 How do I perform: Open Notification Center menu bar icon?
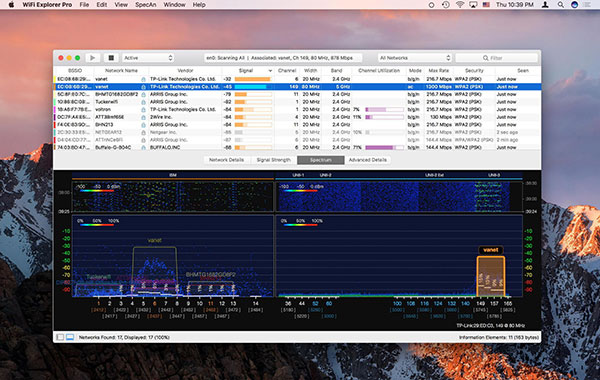click(587, 5)
